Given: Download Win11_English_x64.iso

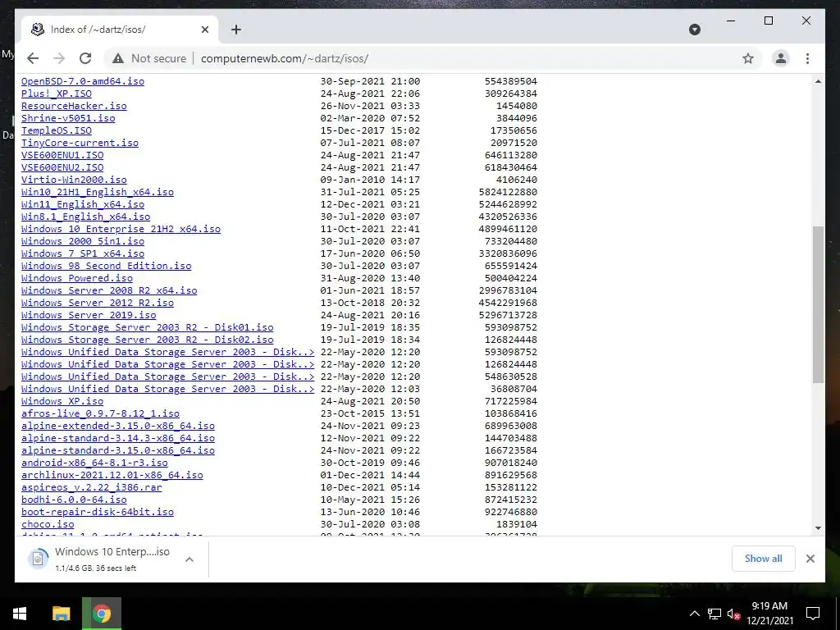Looking at the screenshot, I should tap(83, 204).
